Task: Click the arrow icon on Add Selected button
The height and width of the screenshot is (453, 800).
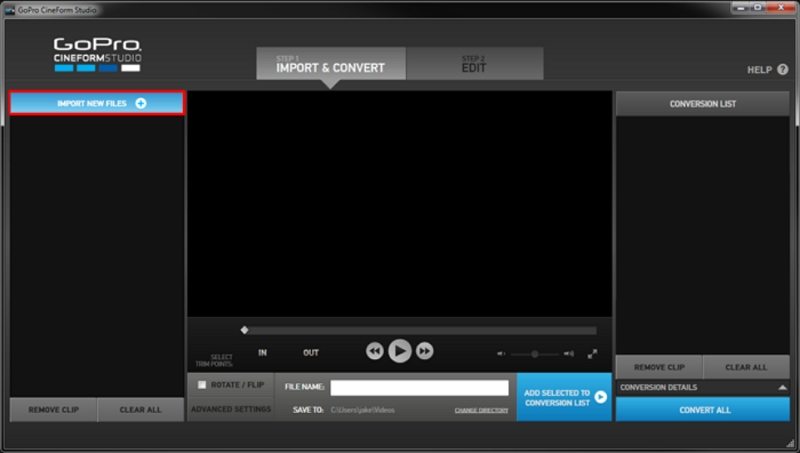Action: tap(601, 397)
